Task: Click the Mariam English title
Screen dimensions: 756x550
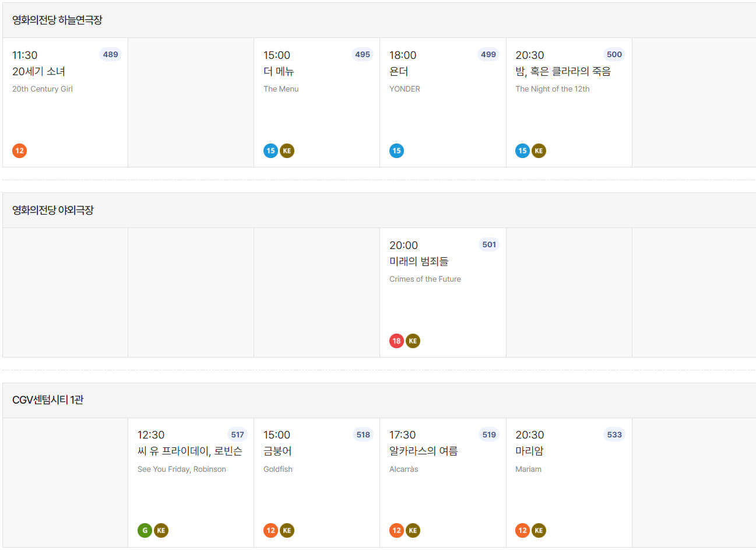Action: pos(528,469)
